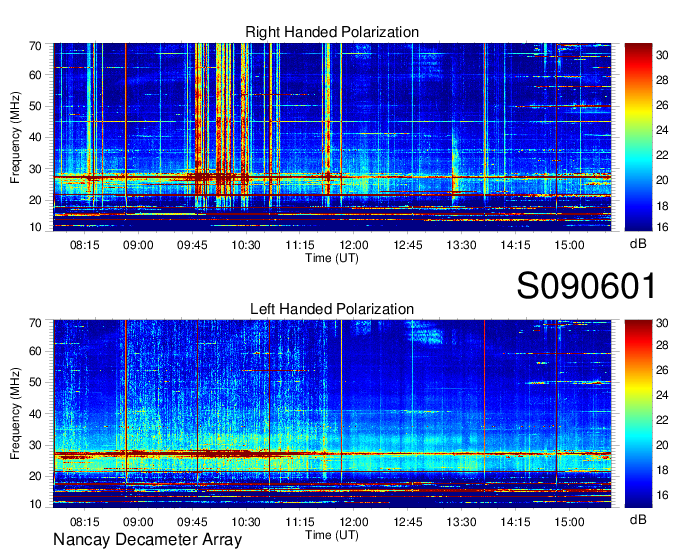
Task: Click the Right Handed Polarization color scale bar
Action: [638, 137]
